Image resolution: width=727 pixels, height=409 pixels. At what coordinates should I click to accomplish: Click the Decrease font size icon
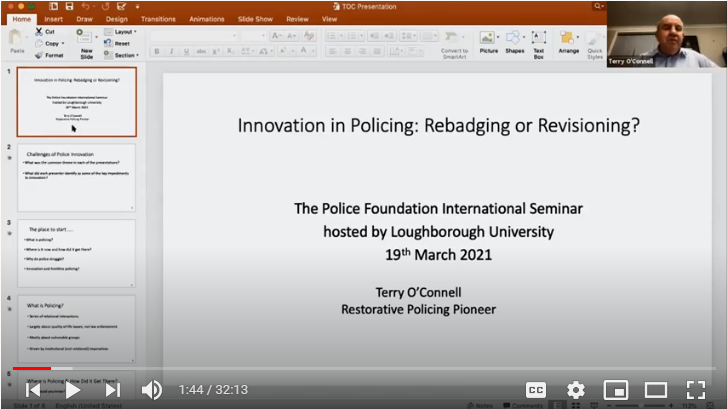pyautogui.click(x=292, y=36)
